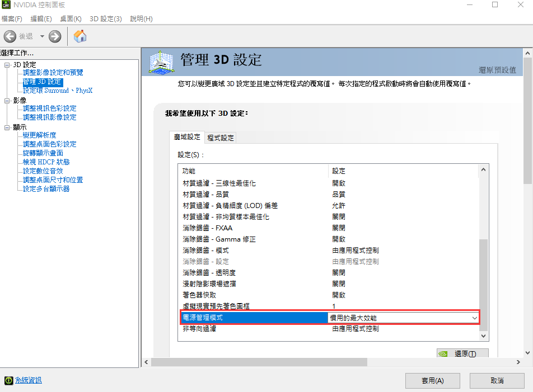Click the 還原預設值 restore defaults link
Image resolution: width=533 pixels, height=392 pixels.
(x=497, y=70)
